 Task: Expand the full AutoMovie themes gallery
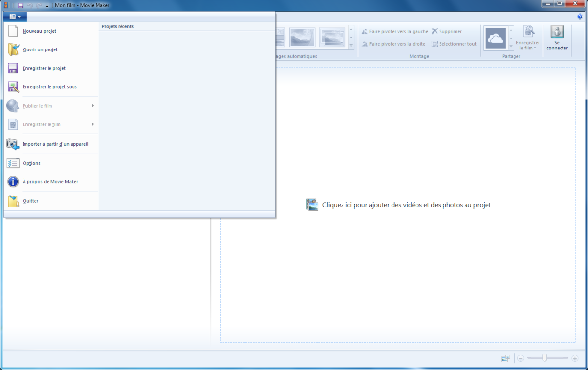tap(351, 46)
